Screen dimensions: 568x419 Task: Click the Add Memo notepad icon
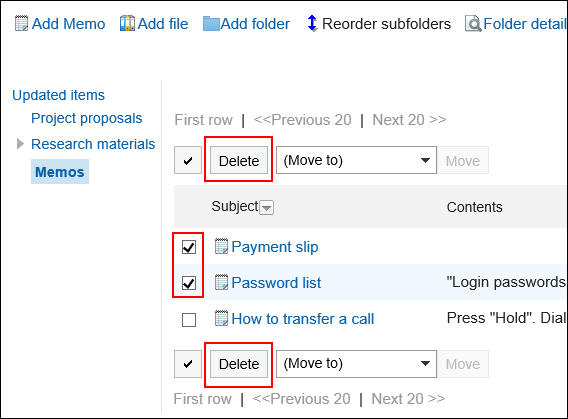pos(21,24)
